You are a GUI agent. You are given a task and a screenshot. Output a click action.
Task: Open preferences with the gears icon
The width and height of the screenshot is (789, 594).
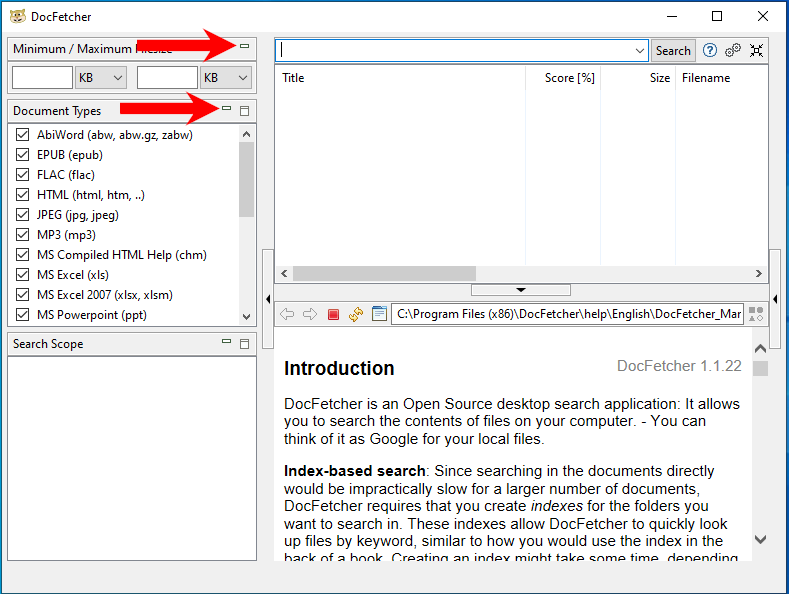point(733,50)
